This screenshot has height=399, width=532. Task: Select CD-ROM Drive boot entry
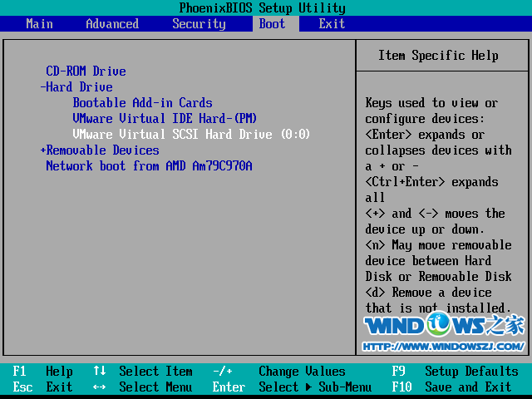tap(86, 71)
